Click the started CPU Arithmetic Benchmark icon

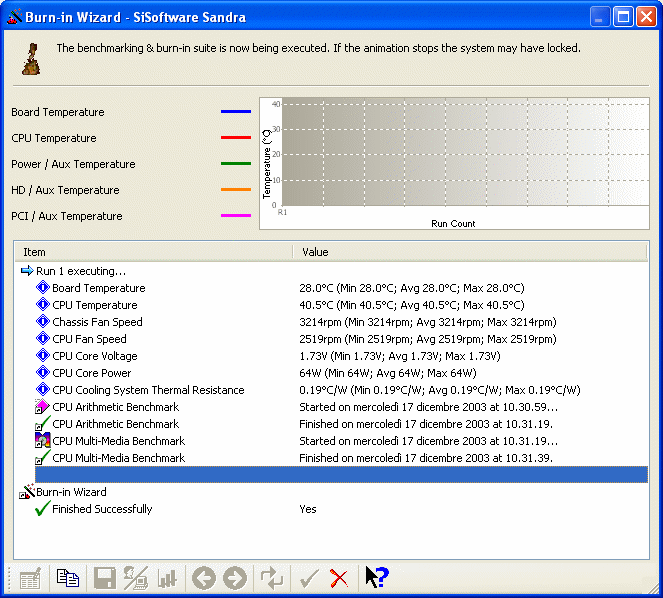click(42, 406)
